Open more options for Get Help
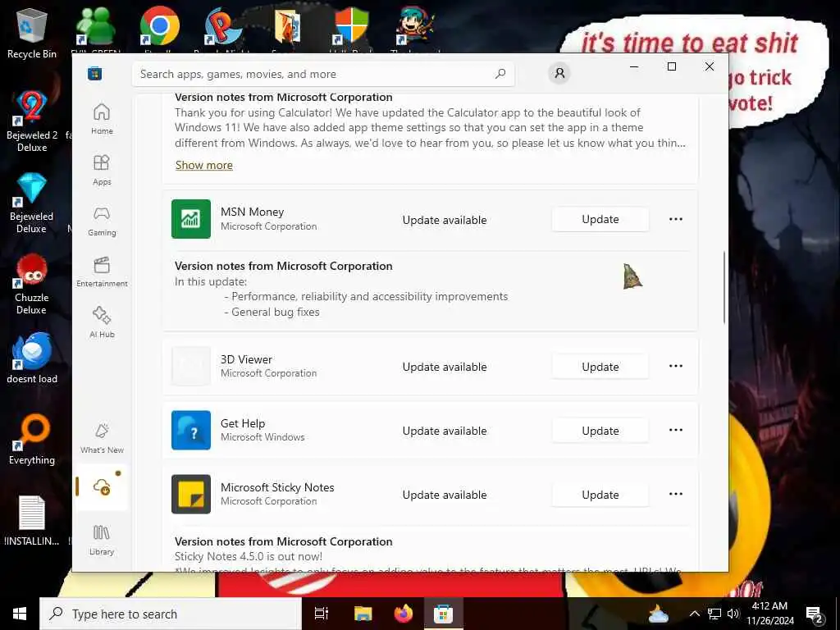The height and width of the screenshot is (630, 840). pyautogui.click(x=676, y=430)
